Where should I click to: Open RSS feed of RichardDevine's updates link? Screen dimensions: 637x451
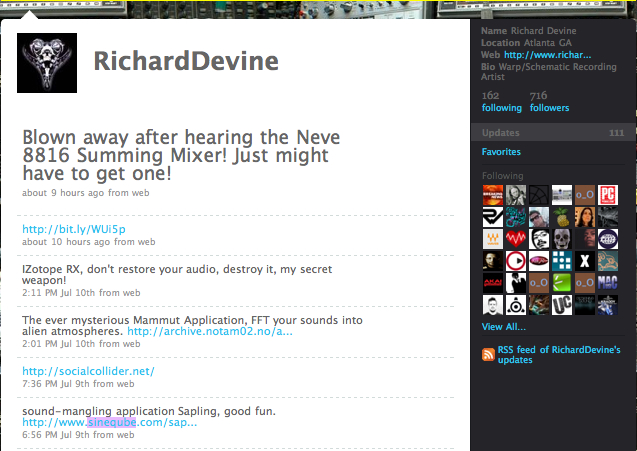pyautogui.click(x=559, y=355)
